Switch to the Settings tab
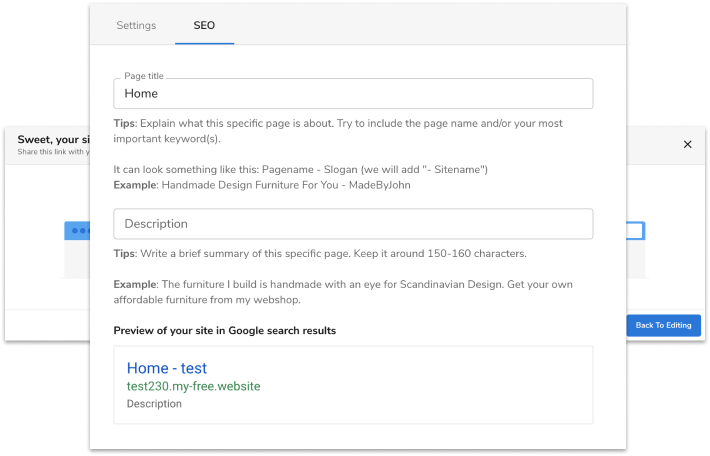Image resolution: width=710 pixels, height=456 pixels. click(x=136, y=26)
